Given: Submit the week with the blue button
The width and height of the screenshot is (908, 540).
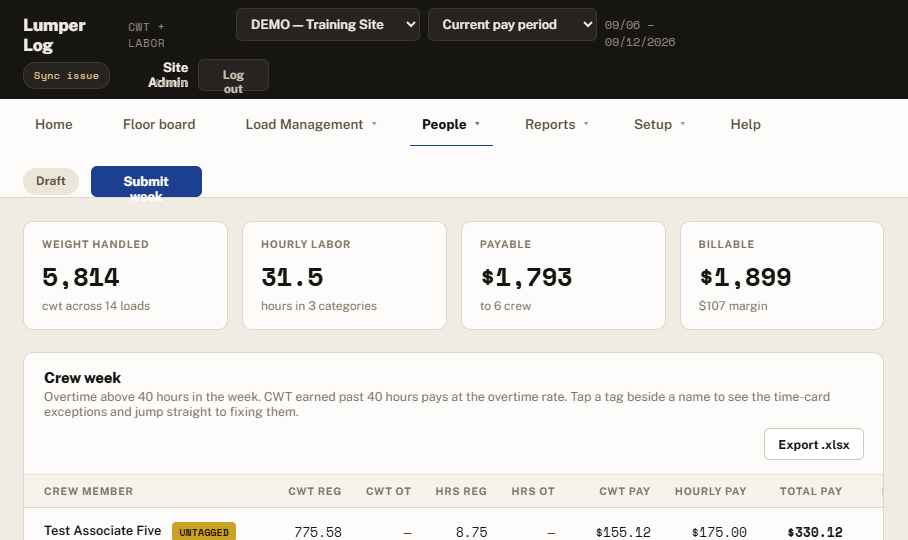Looking at the screenshot, I should (146, 182).
